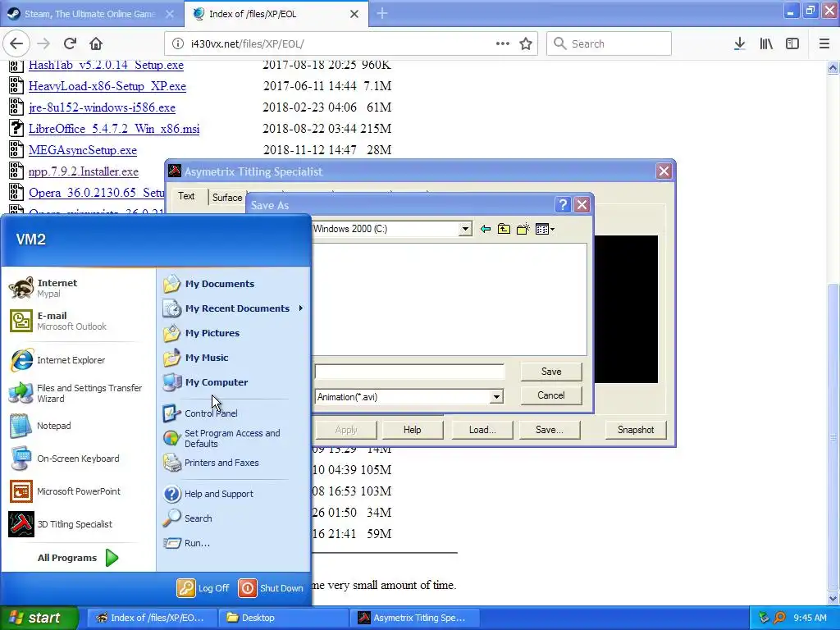840x630 pixels.
Task: View site information icon in address bar
Action: [177, 43]
